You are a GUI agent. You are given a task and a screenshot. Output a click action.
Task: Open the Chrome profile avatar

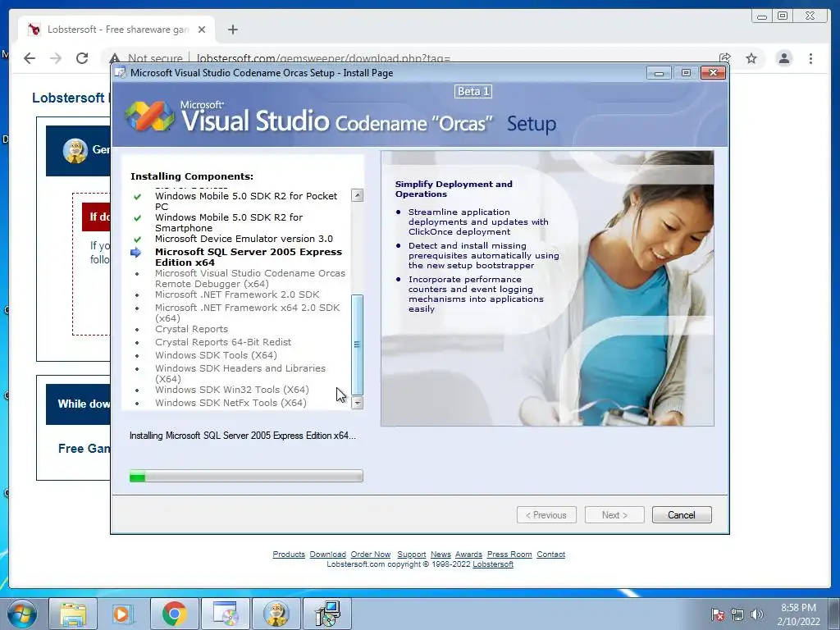pyautogui.click(x=783, y=58)
